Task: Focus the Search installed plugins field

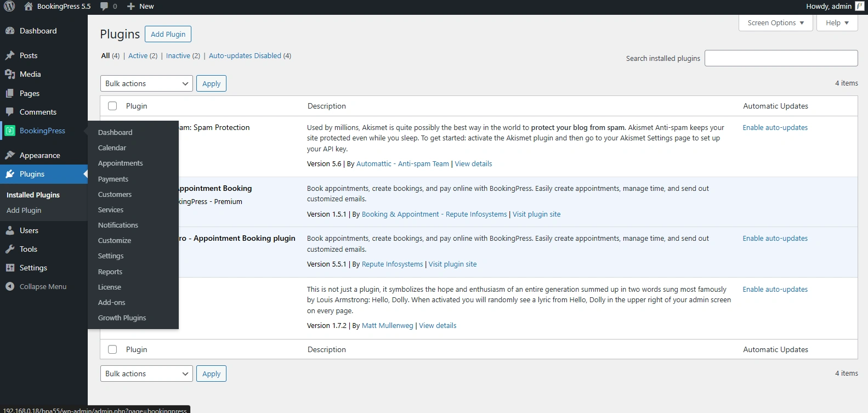Action: (x=781, y=58)
